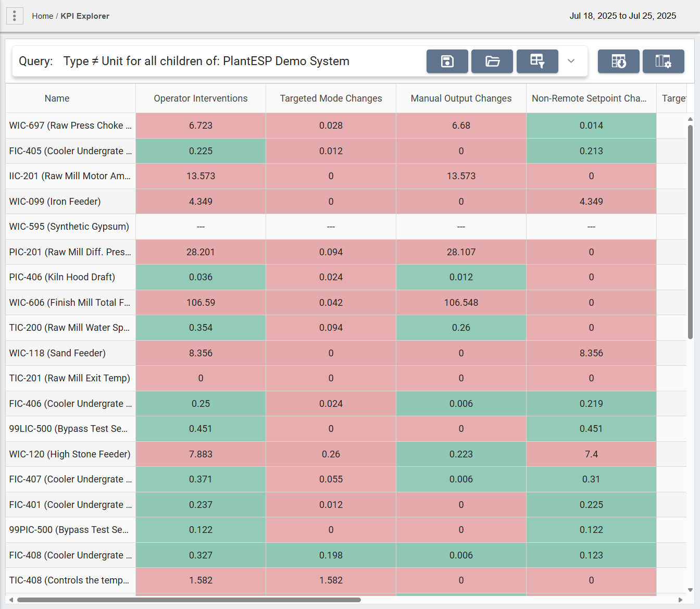
Task: Select WIC-118 (Sand Feeder) row name
Action: [x=71, y=353]
